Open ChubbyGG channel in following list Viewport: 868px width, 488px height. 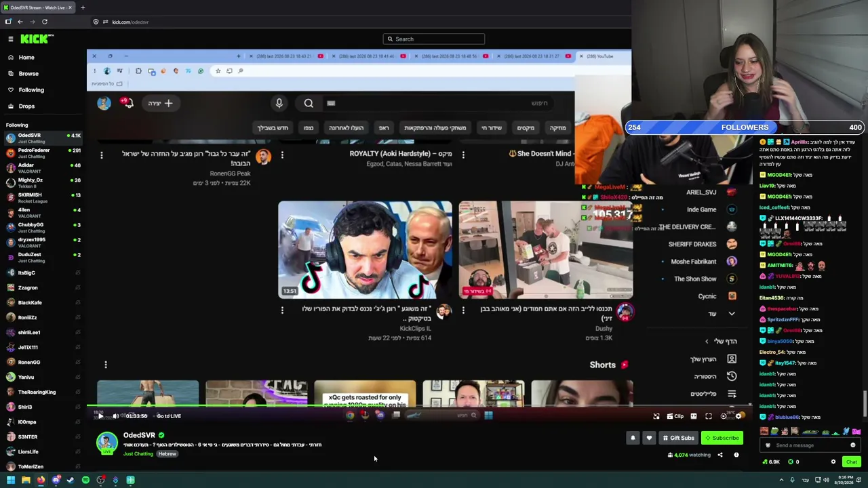coord(43,228)
